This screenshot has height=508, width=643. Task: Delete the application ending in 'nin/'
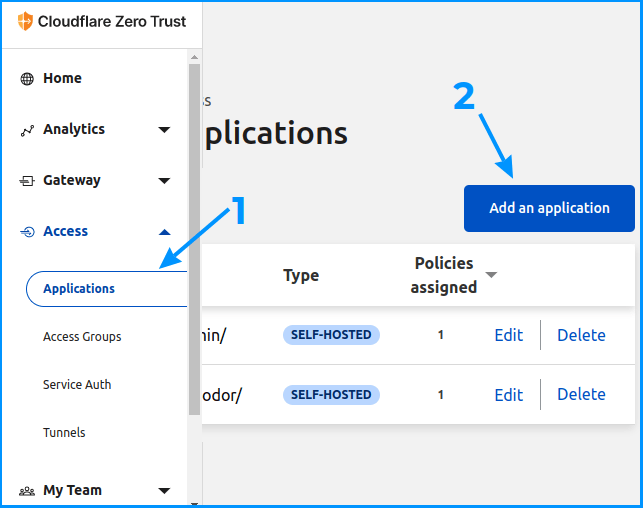pyautogui.click(x=581, y=335)
